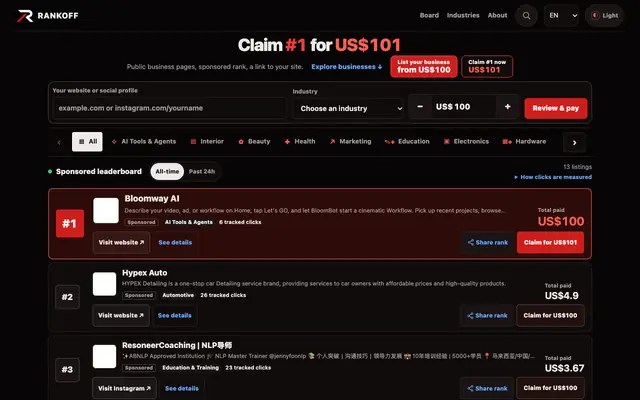
Task: See details for Bloomway AI
Action: click(x=175, y=242)
